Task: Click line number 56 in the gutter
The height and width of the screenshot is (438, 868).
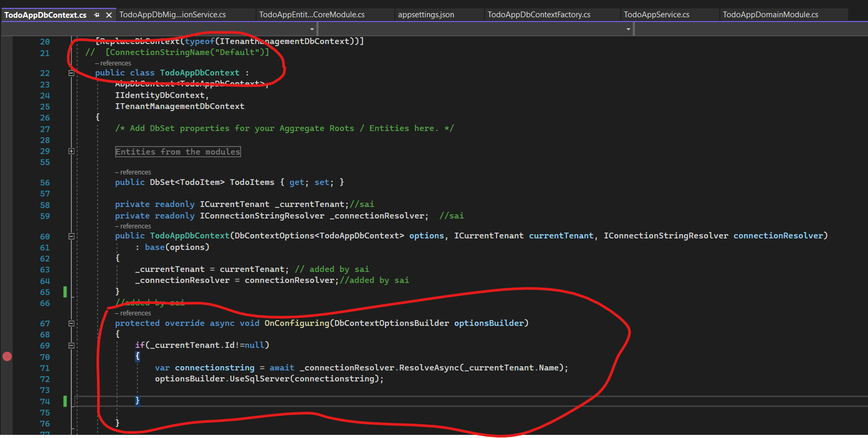Action: (45, 183)
